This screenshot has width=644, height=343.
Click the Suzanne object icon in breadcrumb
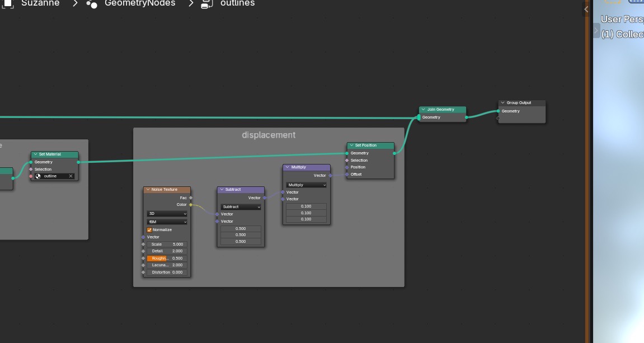point(7,4)
